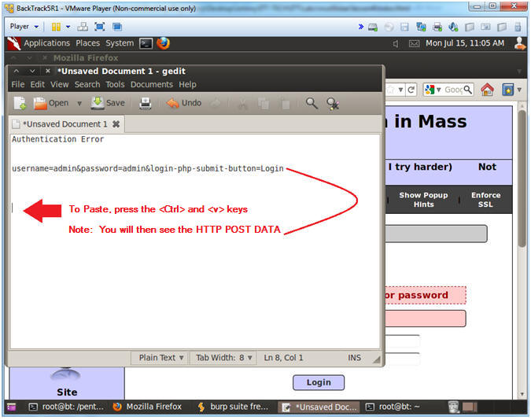The image size is (531, 420).
Task: Click the VMware CD/DVD device icon
Action: pyautogui.click(x=389, y=27)
